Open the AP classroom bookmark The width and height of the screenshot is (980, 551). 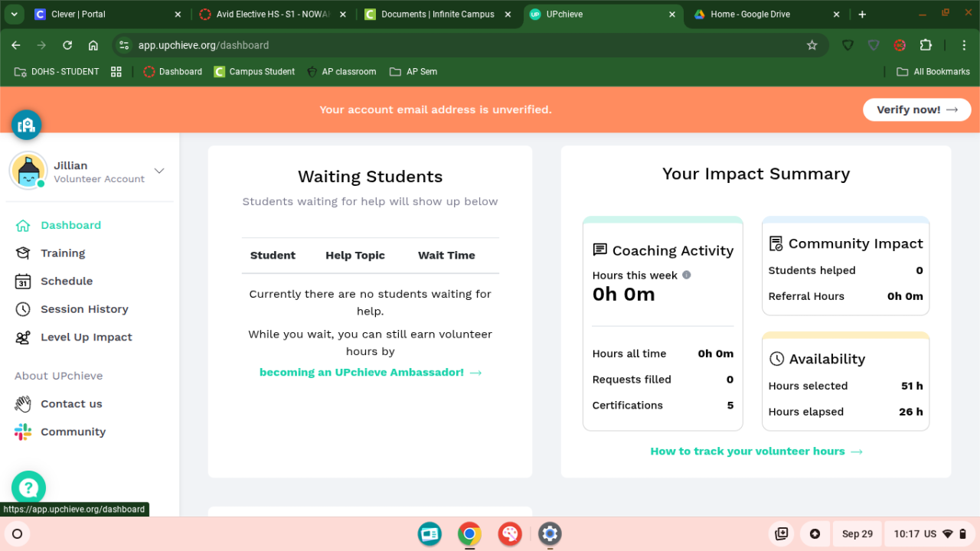point(341,72)
